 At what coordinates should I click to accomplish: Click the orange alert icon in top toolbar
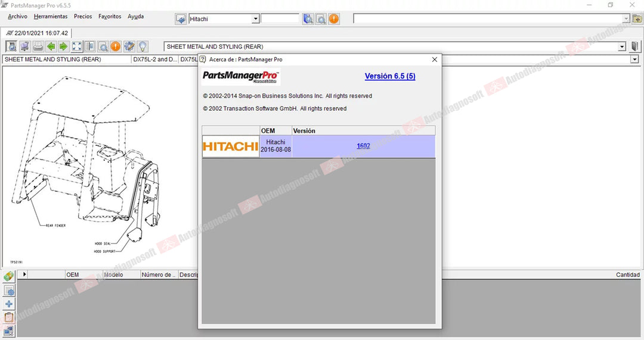tap(334, 19)
